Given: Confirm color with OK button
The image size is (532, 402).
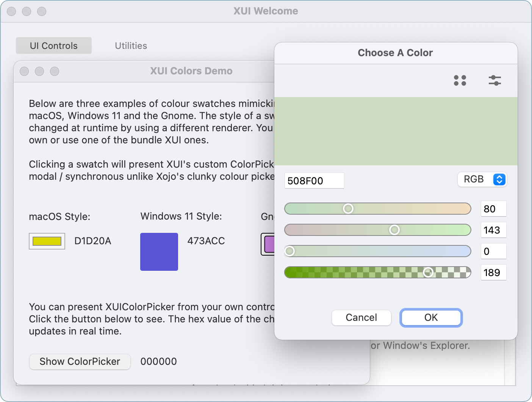Looking at the screenshot, I should [431, 317].
